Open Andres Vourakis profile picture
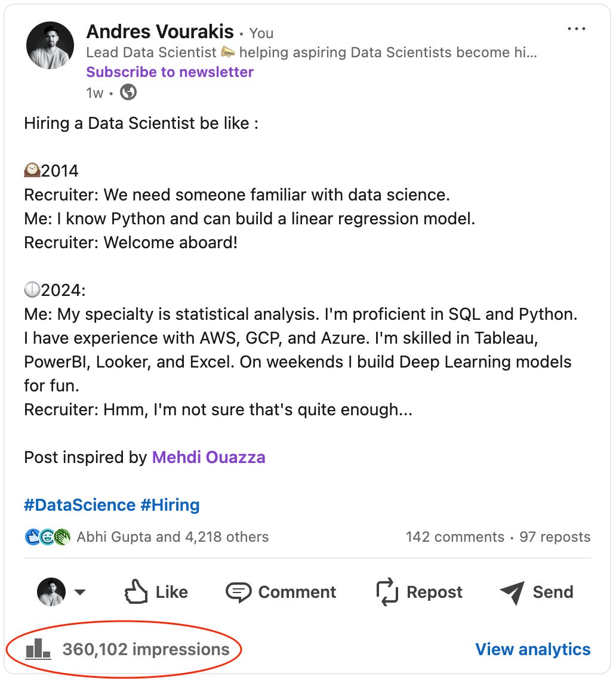 pyautogui.click(x=50, y=45)
